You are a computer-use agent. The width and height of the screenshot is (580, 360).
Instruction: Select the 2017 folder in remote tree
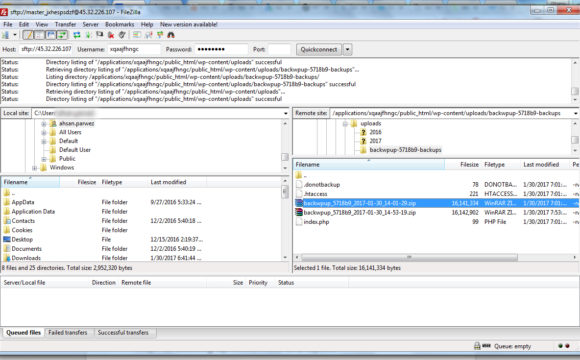coord(375,141)
